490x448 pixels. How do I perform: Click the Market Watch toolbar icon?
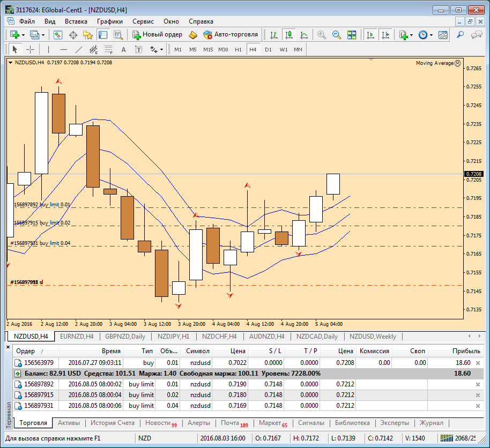pyautogui.click(x=58, y=35)
